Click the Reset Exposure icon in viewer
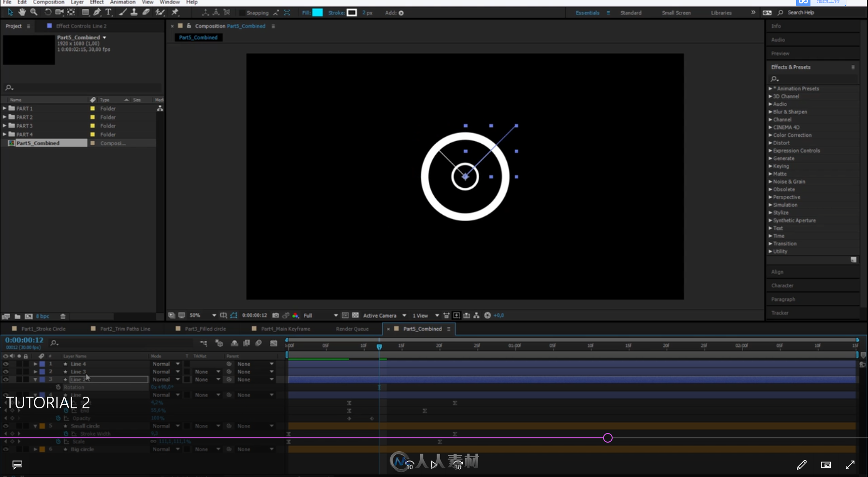The width and height of the screenshot is (868, 477). pos(487,315)
